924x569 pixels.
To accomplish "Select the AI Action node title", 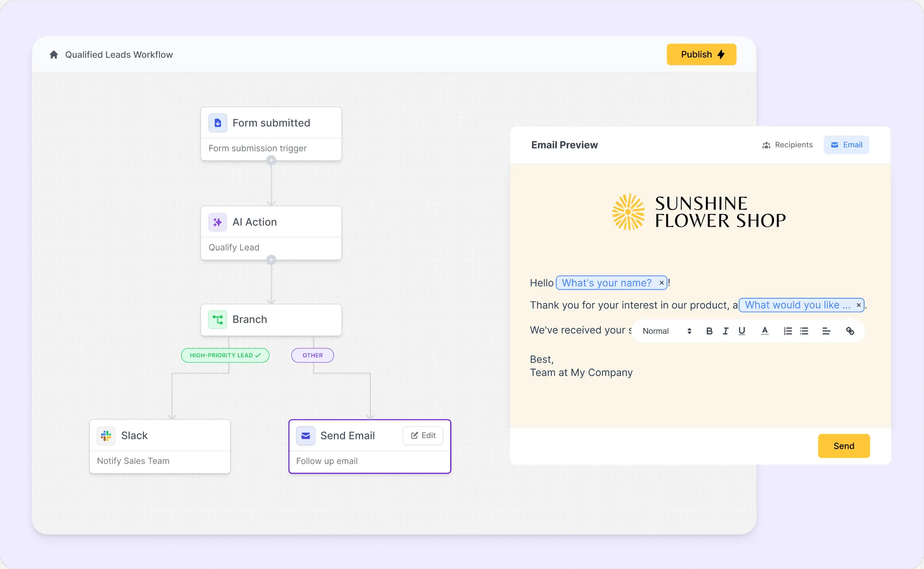I will pos(254,222).
